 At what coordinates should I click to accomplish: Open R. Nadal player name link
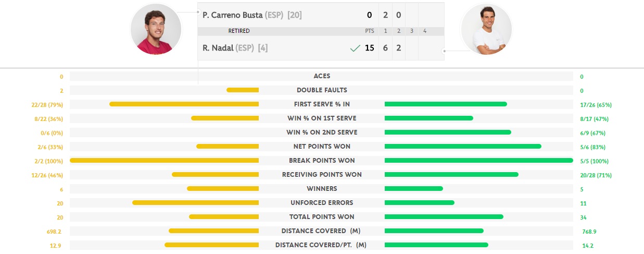pos(218,48)
